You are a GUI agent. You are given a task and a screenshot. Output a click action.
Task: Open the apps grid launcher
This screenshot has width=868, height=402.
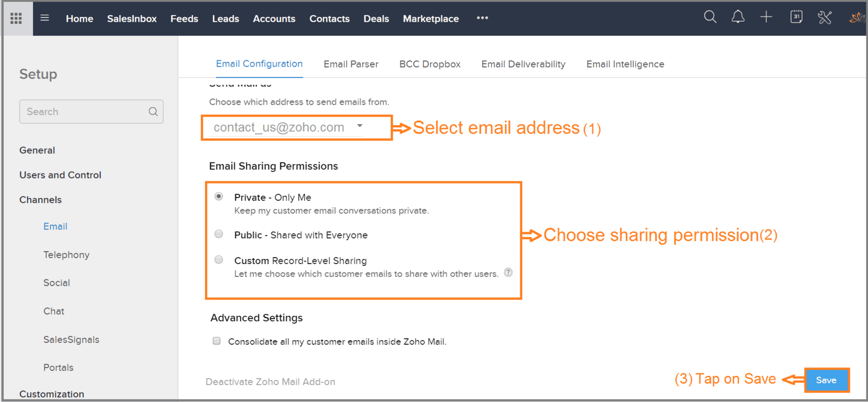point(16,18)
